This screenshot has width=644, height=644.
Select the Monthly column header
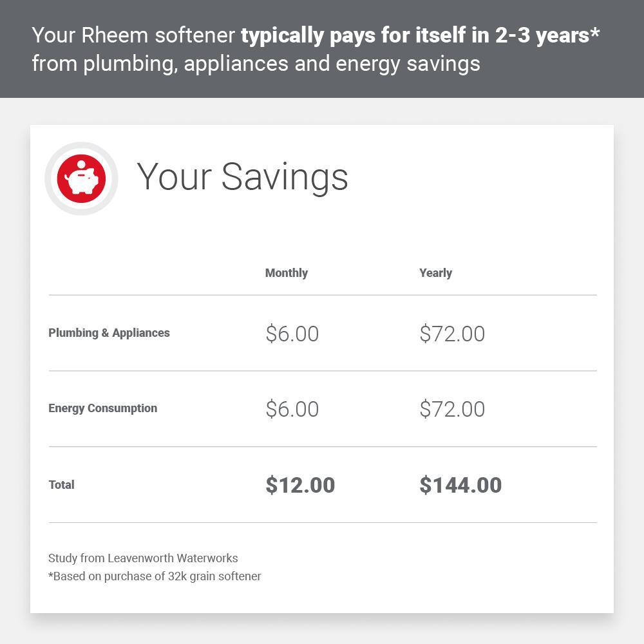(286, 273)
